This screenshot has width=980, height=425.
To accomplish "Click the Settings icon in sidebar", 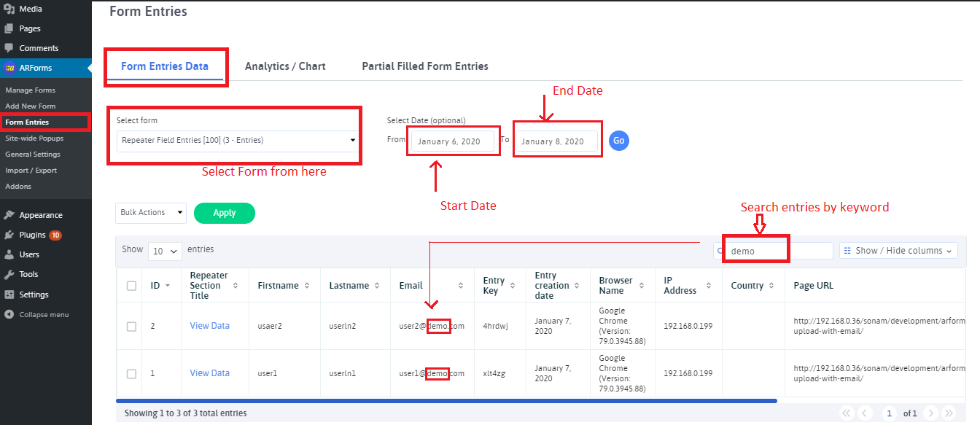I will coord(9,295).
